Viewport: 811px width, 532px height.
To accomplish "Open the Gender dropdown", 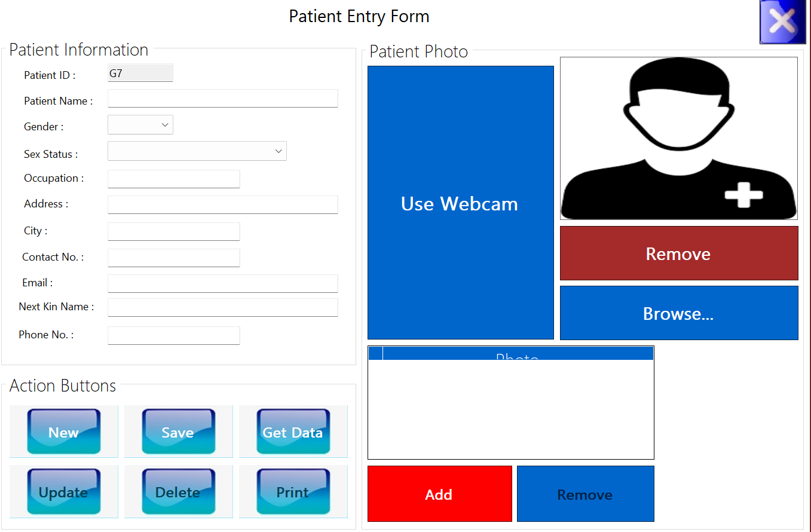I will click(x=140, y=125).
